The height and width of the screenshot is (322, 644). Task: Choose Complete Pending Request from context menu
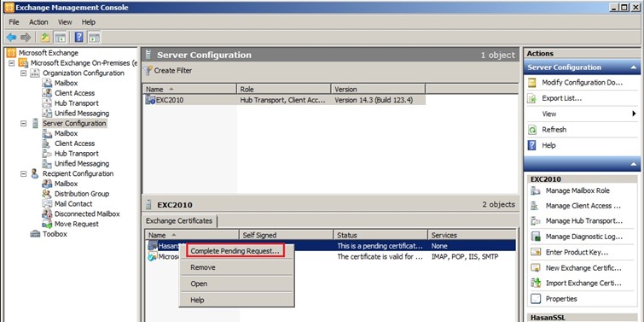[235, 251]
